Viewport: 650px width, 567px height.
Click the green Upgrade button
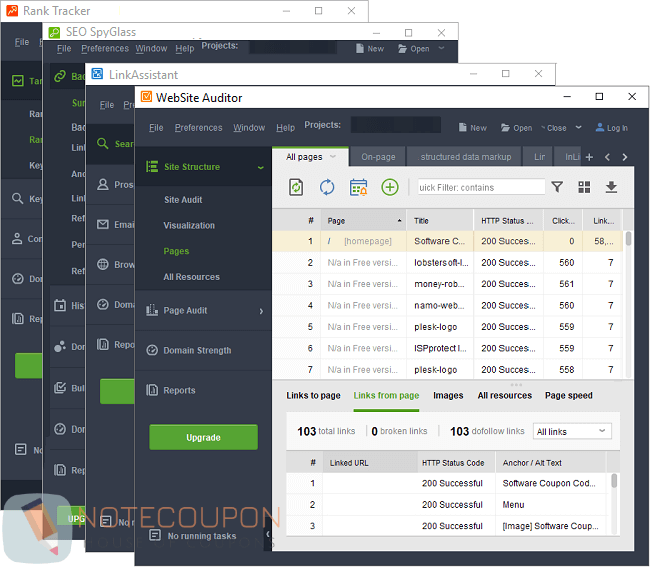click(x=203, y=437)
